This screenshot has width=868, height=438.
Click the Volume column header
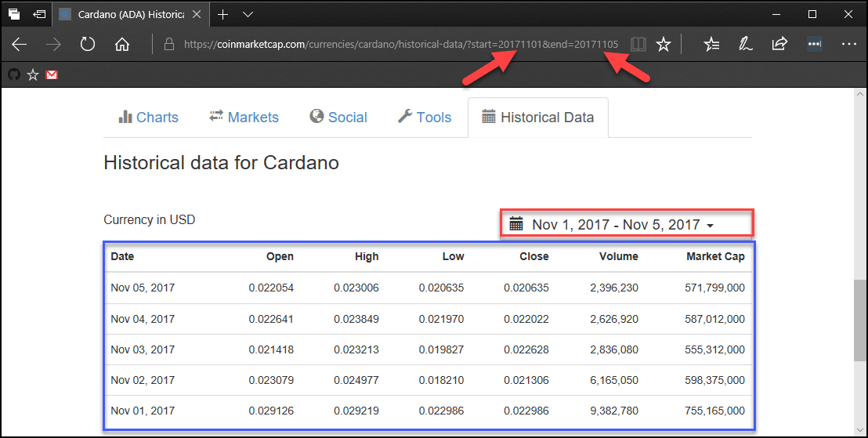[x=618, y=256]
